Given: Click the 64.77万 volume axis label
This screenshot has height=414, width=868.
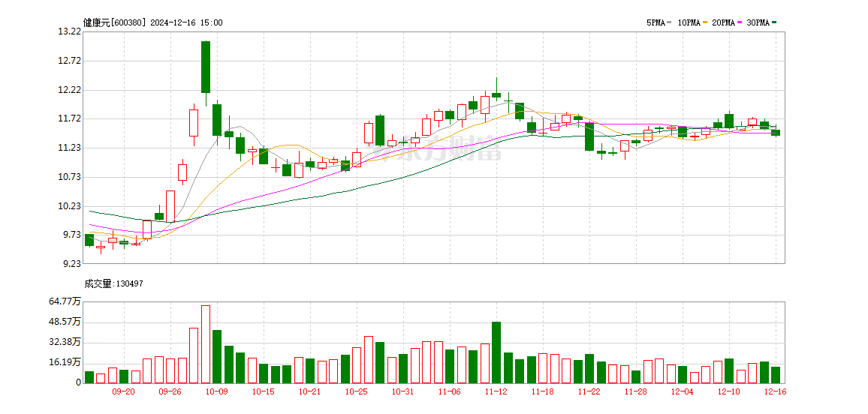Looking at the screenshot, I should pyautogui.click(x=65, y=301).
